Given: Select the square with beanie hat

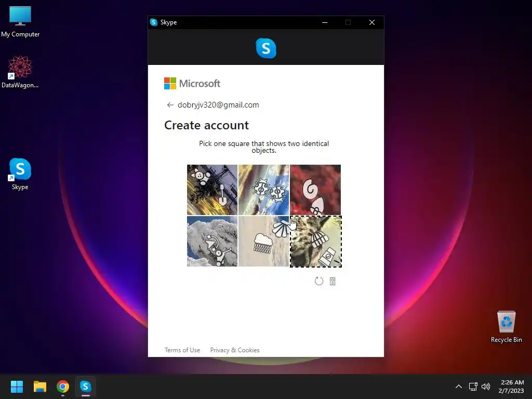Looking at the screenshot, I should point(315,242).
